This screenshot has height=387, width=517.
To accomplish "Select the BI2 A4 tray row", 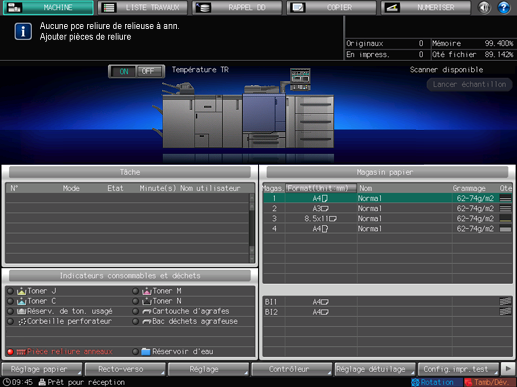I will 388,312.
